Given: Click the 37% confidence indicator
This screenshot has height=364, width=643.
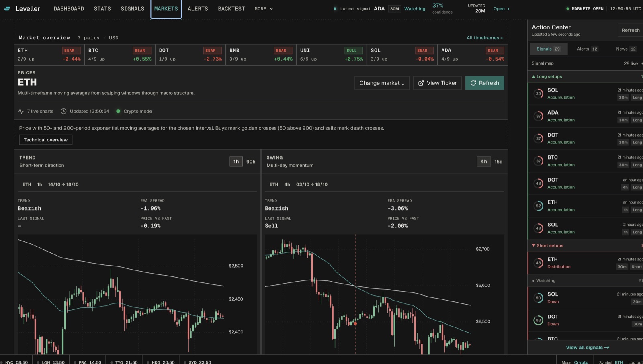Looking at the screenshot, I should 442,8.
